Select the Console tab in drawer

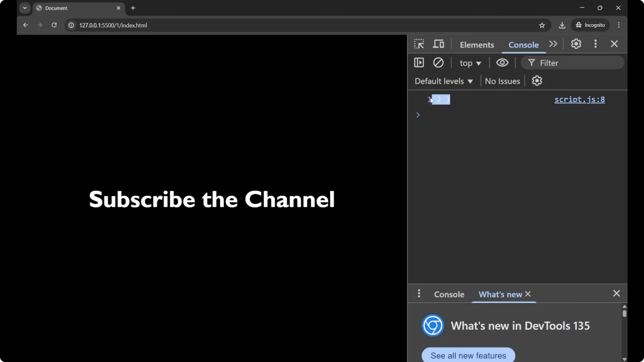click(x=449, y=294)
